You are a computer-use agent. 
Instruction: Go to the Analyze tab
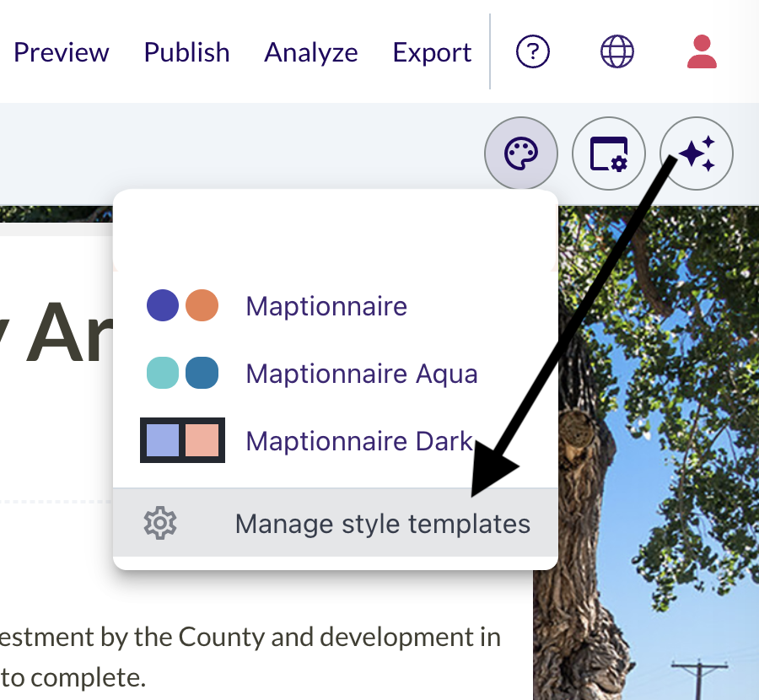310,52
